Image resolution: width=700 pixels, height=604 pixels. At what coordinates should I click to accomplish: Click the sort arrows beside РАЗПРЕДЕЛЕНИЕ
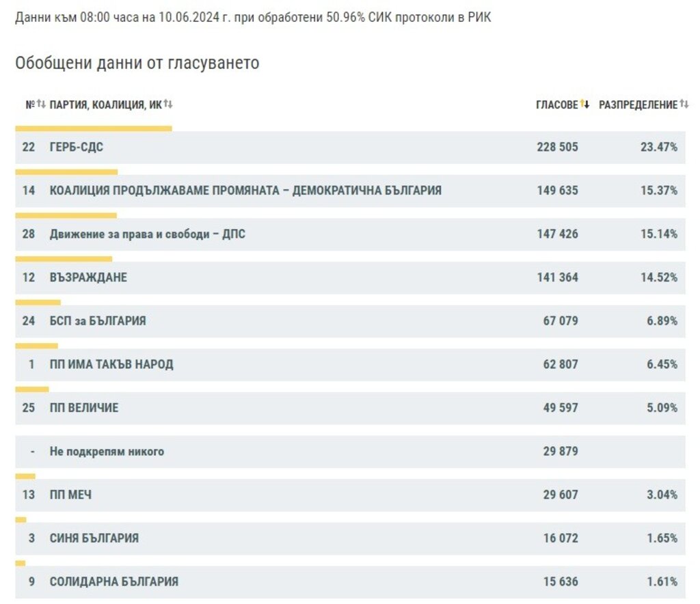click(684, 105)
